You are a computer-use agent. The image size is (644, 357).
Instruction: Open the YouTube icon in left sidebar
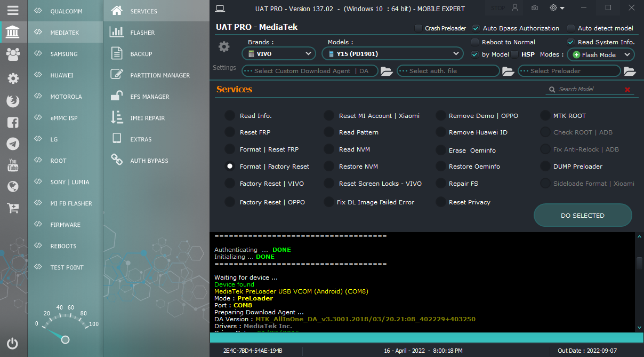(13, 165)
